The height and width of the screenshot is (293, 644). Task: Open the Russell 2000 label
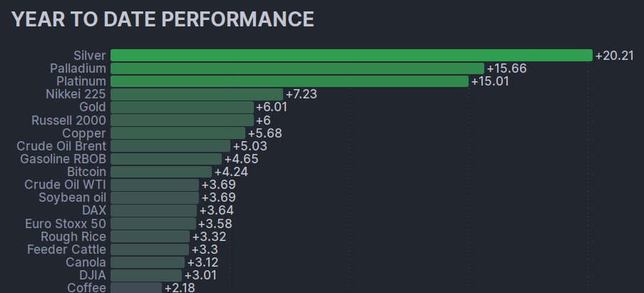pos(68,120)
